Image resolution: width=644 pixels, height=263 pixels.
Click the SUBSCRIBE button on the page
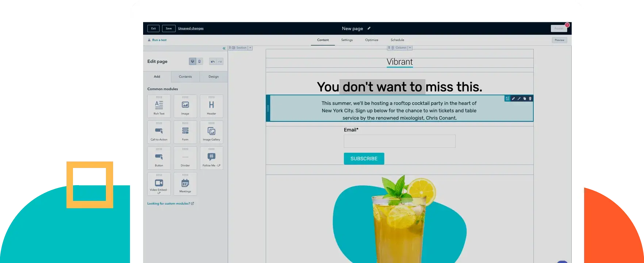pos(364,159)
